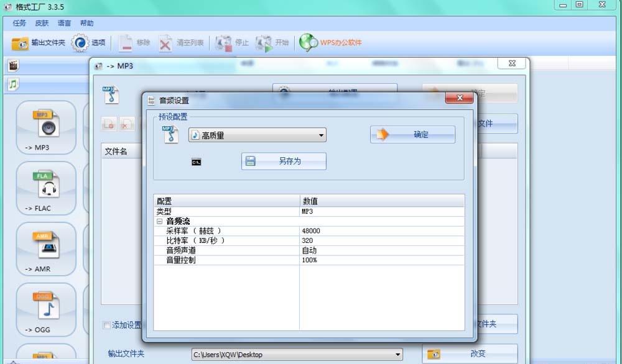Select the 类型 row value MP3
Screen dimensions: 622x364
click(x=307, y=212)
